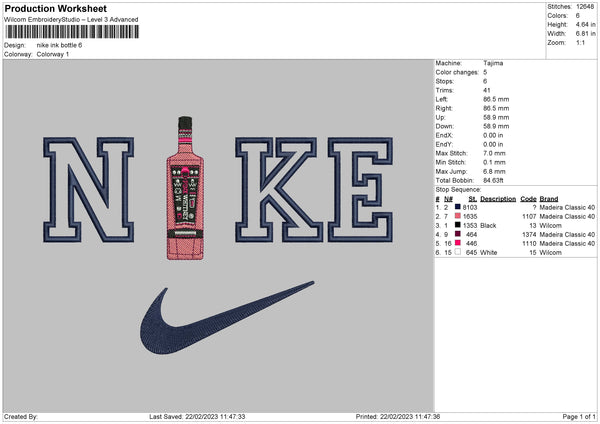Click the Last Saved timestamp 22/02/2023 11:47:33

(x=215, y=416)
